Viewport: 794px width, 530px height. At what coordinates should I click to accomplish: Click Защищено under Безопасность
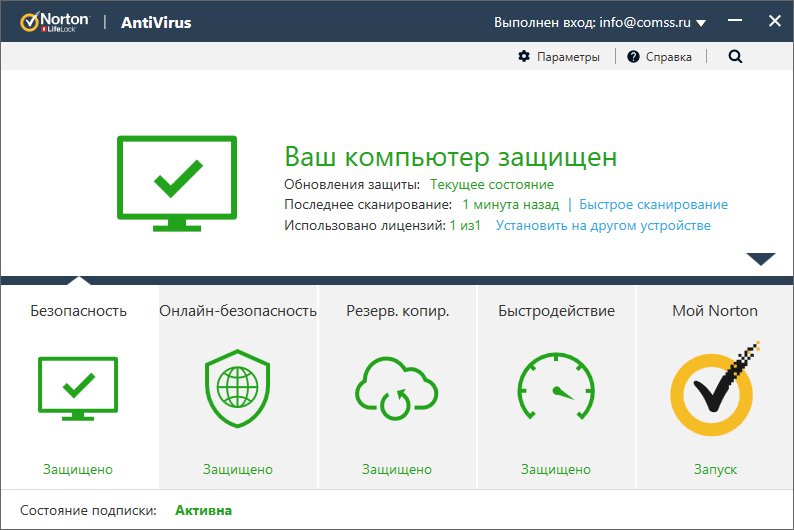tap(77, 470)
